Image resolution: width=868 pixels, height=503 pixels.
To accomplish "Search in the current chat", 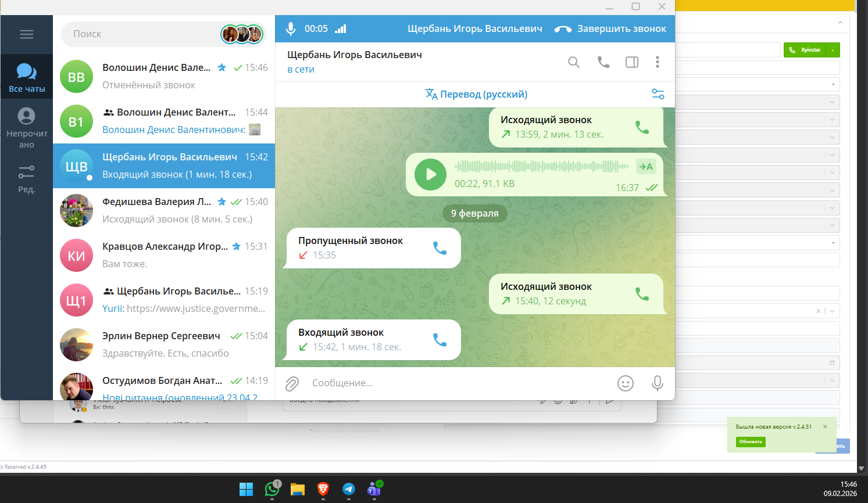I will point(574,62).
